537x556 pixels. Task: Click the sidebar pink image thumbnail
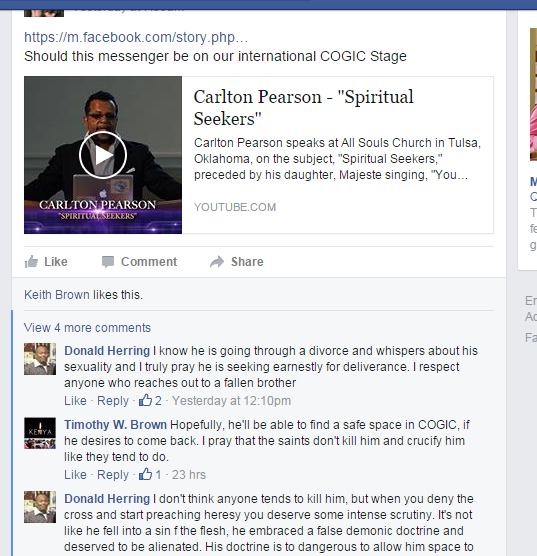coord(533,94)
